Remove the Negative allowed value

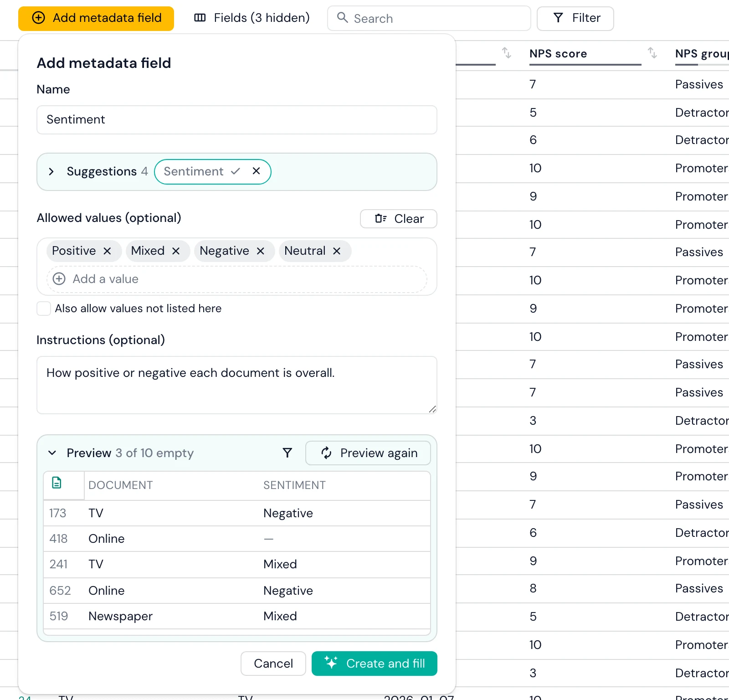(261, 251)
